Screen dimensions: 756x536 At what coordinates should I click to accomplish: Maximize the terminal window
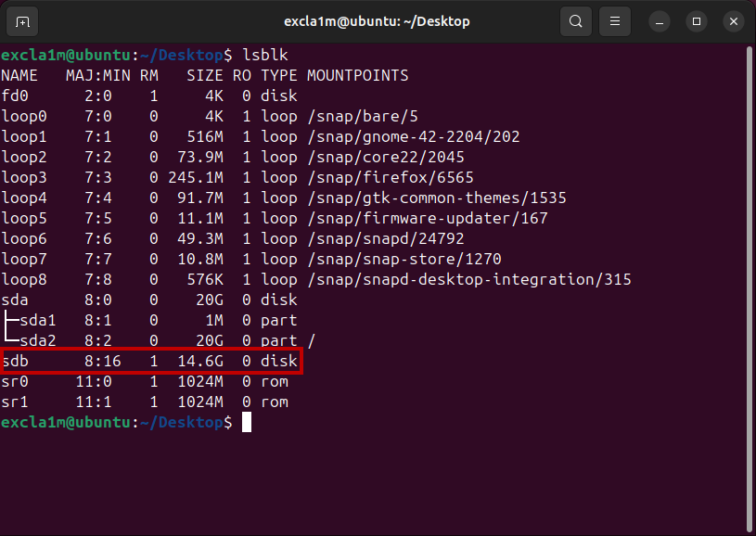(697, 21)
